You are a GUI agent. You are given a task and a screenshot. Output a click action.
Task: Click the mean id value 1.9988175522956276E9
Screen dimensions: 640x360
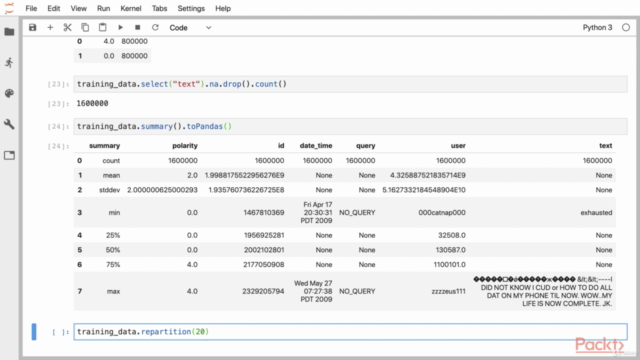[244, 175]
